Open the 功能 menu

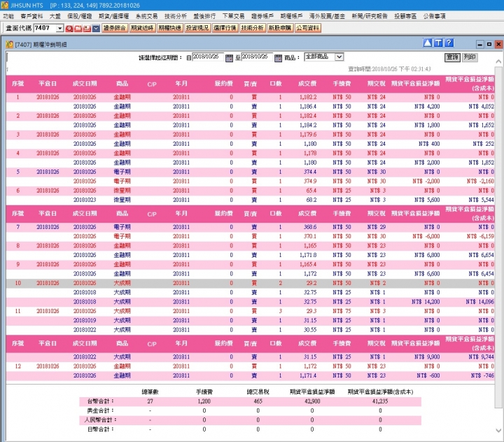(8, 16)
